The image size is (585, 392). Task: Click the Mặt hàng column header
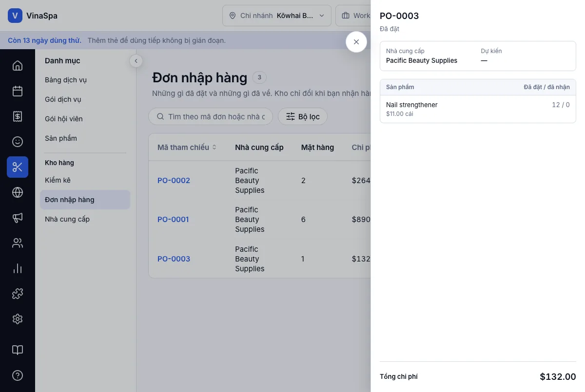317,147
